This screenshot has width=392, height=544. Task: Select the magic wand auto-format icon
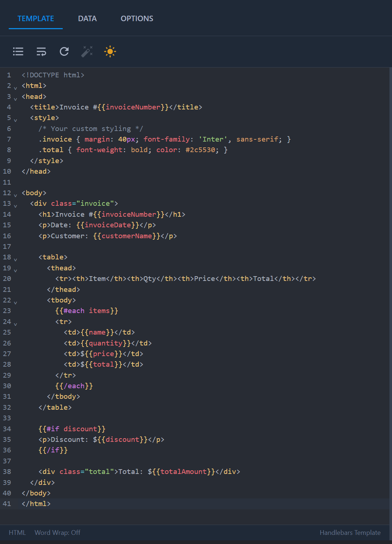point(87,51)
